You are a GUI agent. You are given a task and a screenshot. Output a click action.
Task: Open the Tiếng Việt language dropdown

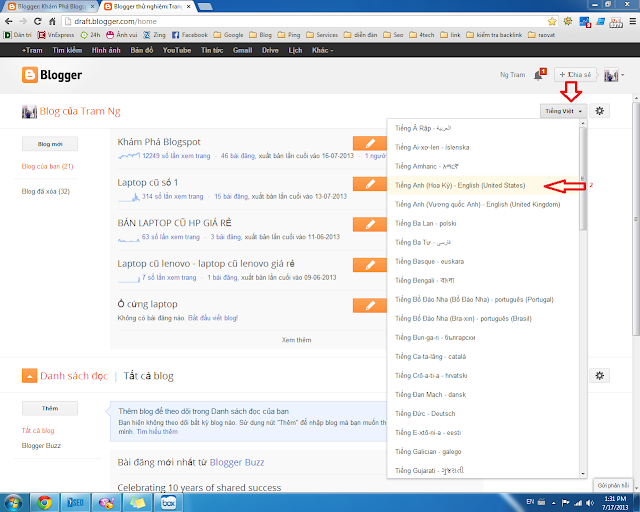click(x=563, y=111)
